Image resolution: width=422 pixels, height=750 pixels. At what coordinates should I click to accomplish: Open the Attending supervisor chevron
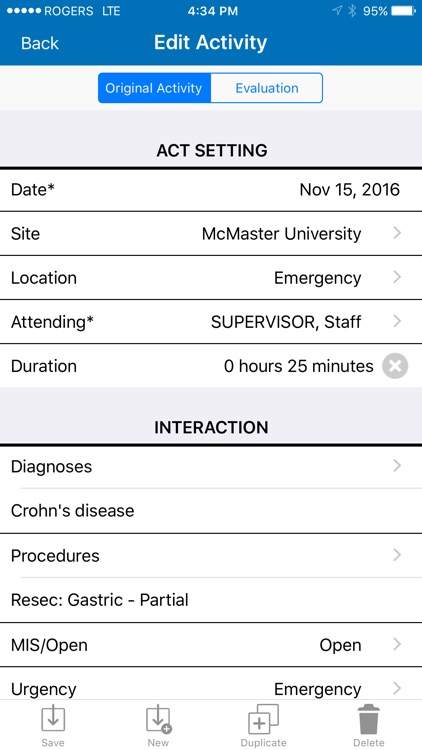pos(397,321)
